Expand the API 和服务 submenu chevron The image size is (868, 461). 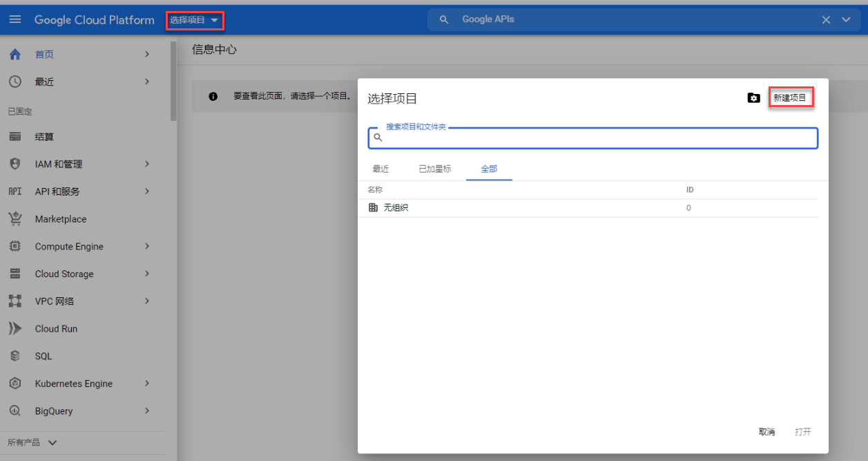coord(147,191)
